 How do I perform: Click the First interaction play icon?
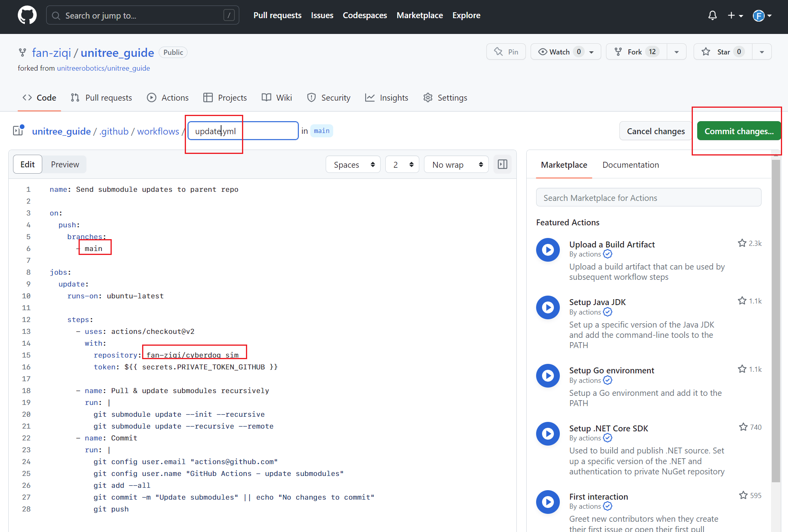[548, 502]
